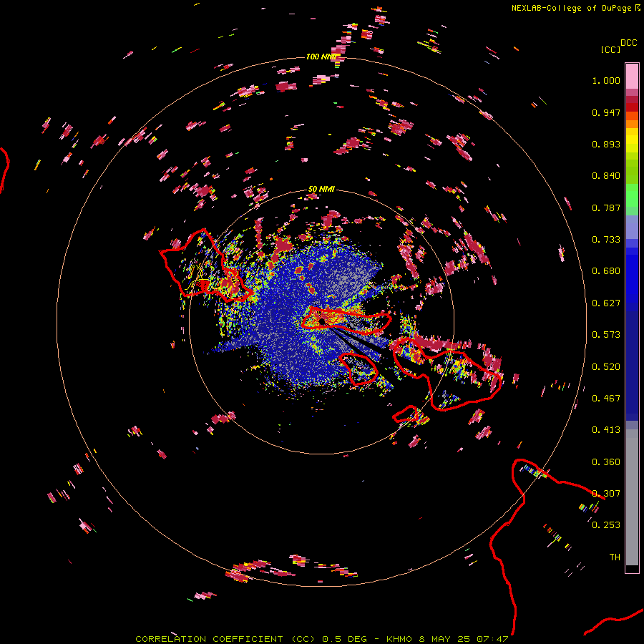
Task: Click the 0.733 scale value
Action: [606, 240]
